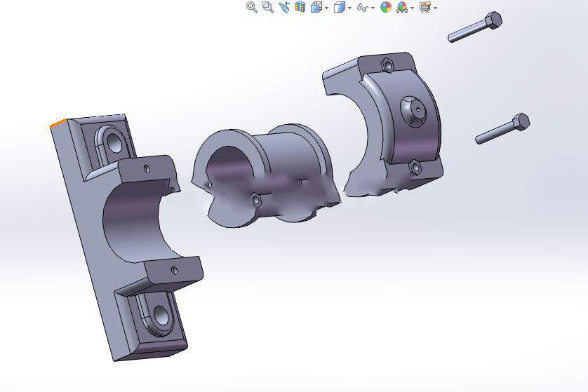This screenshot has height=392, width=588.
Task: Click Display Style cube icon
Action: pyautogui.click(x=340, y=7)
